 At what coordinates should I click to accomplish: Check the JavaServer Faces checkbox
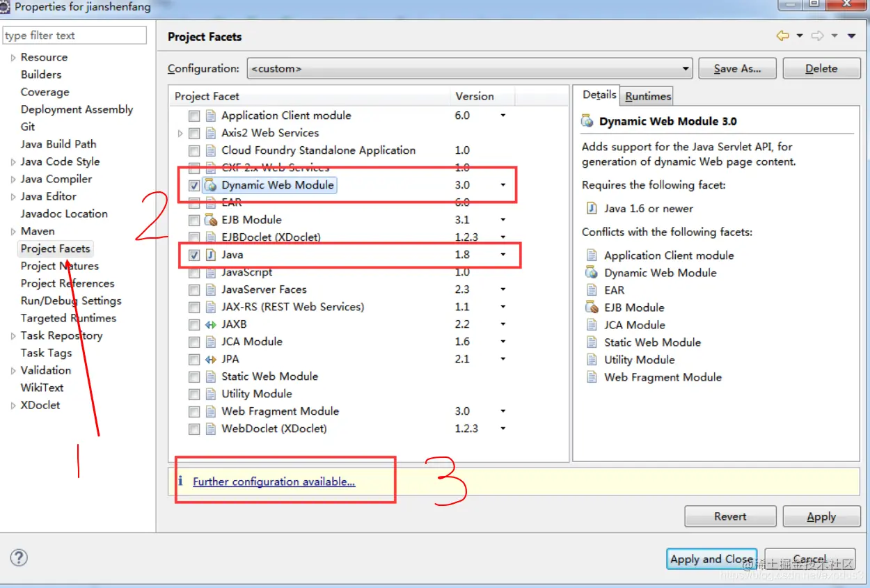click(x=194, y=290)
